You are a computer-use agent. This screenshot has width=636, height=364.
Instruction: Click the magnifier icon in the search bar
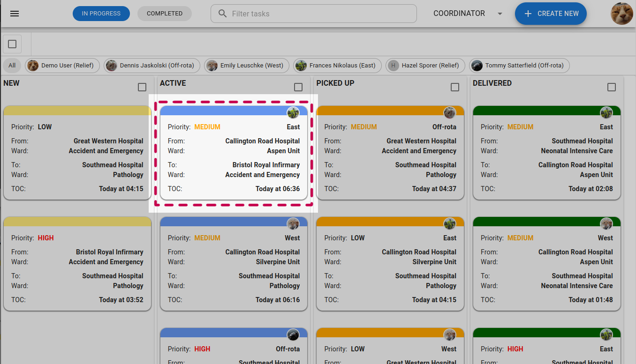tap(222, 13)
